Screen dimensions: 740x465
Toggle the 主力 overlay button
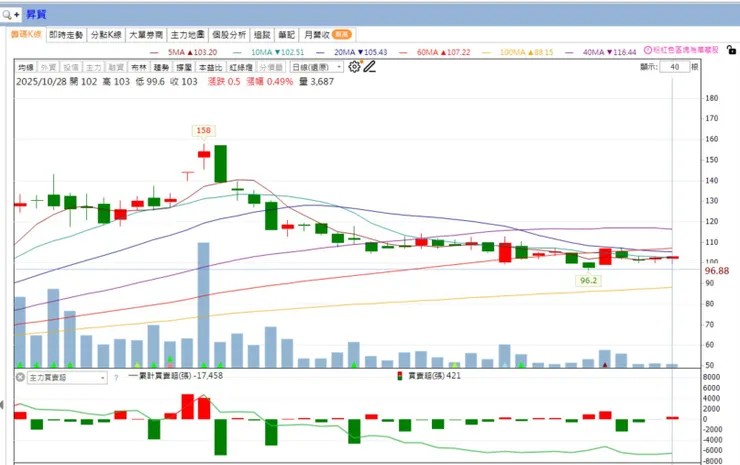(93, 68)
